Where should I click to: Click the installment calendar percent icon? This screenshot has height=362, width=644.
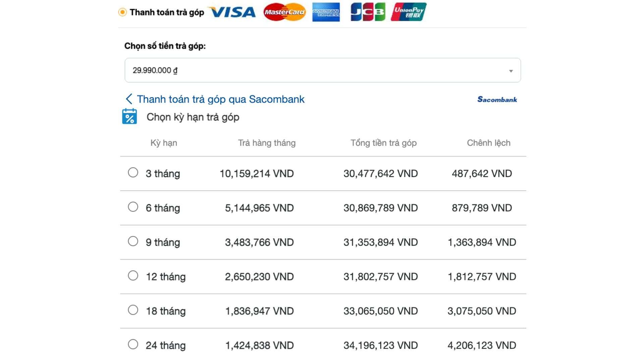pos(129,117)
